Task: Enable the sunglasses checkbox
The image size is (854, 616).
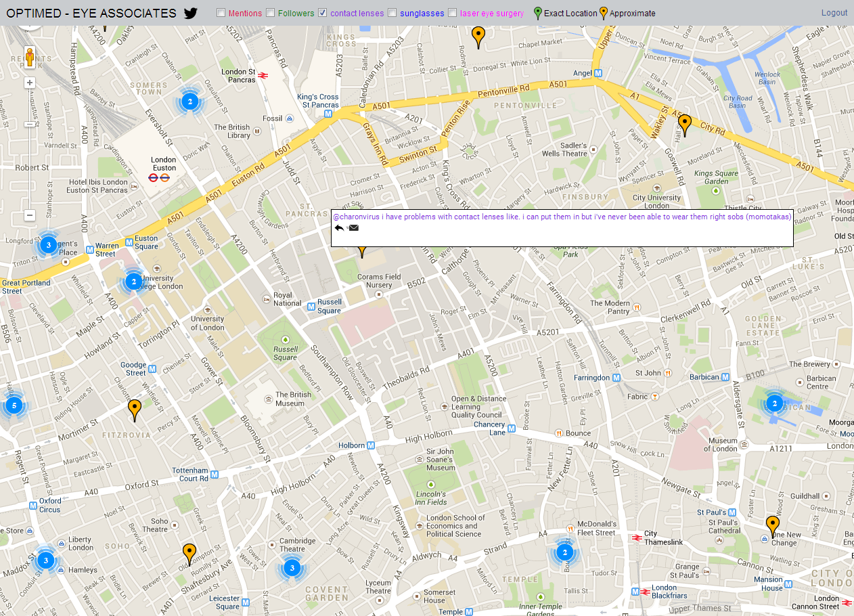Action: 392,13
